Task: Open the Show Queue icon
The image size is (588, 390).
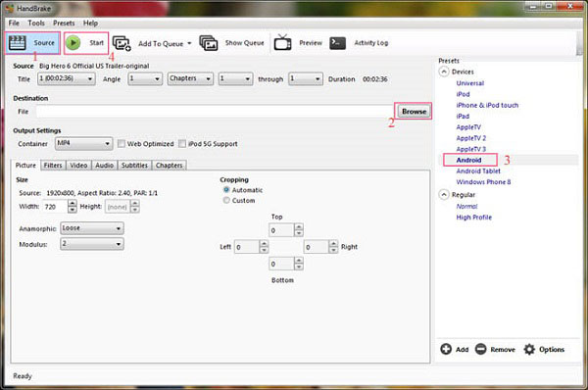Action: pyautogui.click(x=209, y=43)
